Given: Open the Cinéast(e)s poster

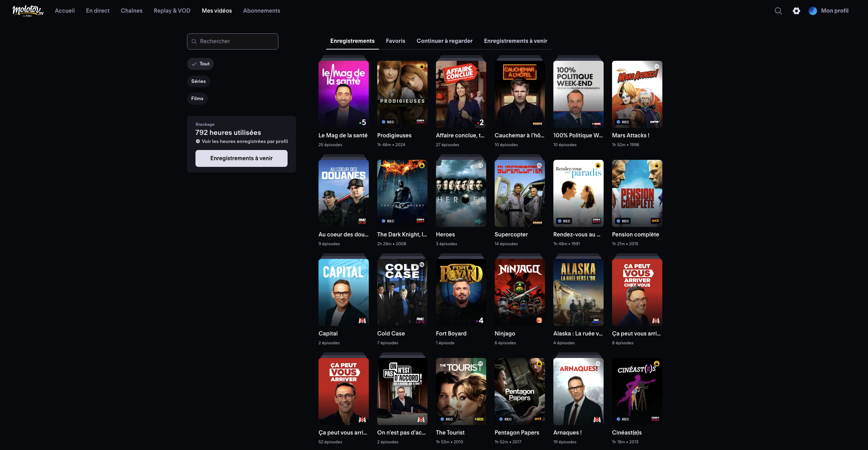Looking at the screenshot, I should click(637, 391).
